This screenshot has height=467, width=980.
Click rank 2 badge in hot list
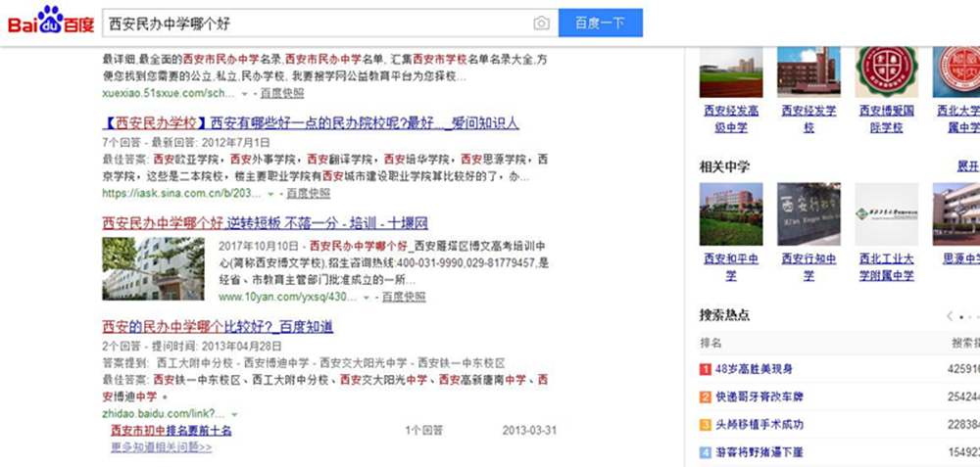tap(705, 397)
